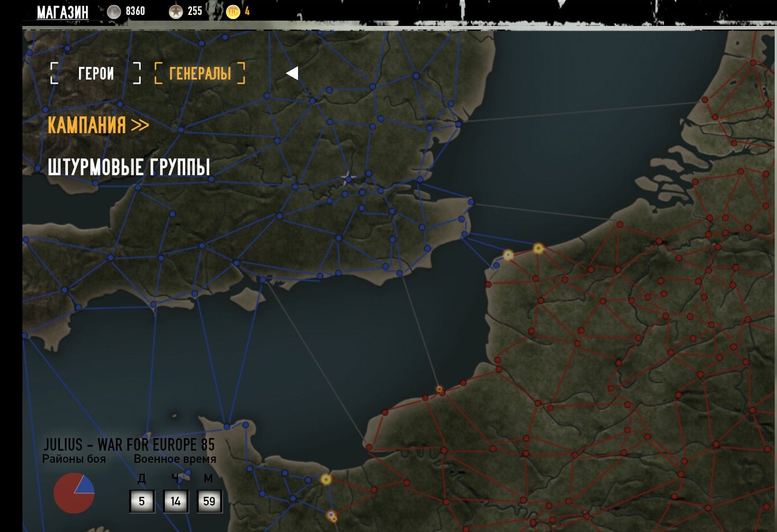Select glowing battle marker on blue-red front line near Calais
The width and height of the screenshot is (777, 532).
508,255
